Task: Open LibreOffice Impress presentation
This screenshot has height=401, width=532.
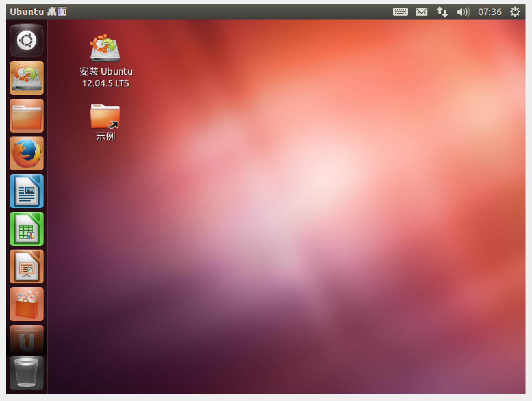Action: [x=27, y=266]
